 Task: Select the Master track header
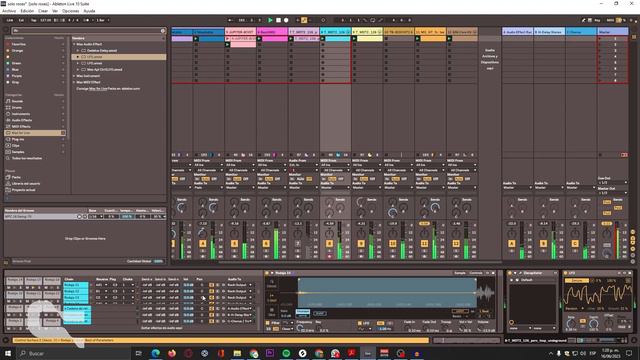tap(613, 31)
